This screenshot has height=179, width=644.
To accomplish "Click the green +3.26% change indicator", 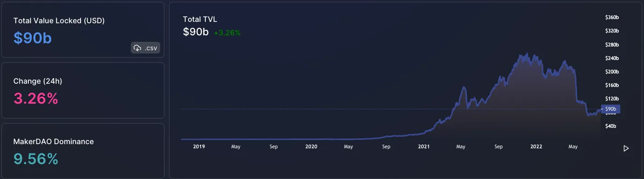I will tap(227, 33).
